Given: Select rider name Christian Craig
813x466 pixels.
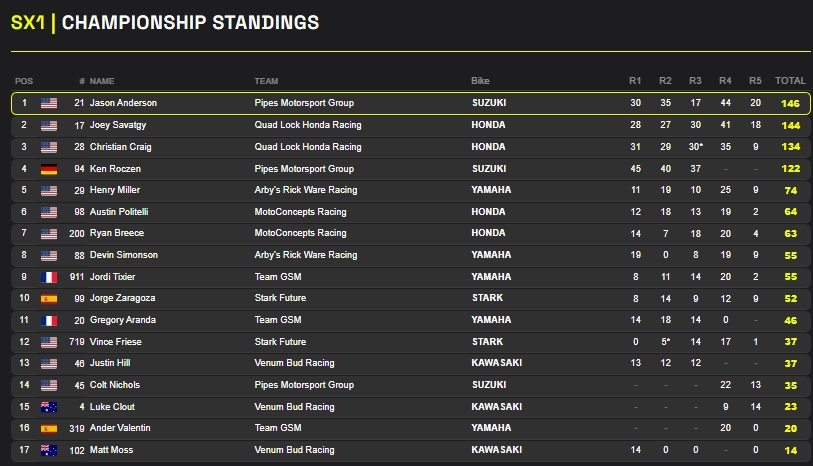Looking at the screenshot, I should point(121,147).
